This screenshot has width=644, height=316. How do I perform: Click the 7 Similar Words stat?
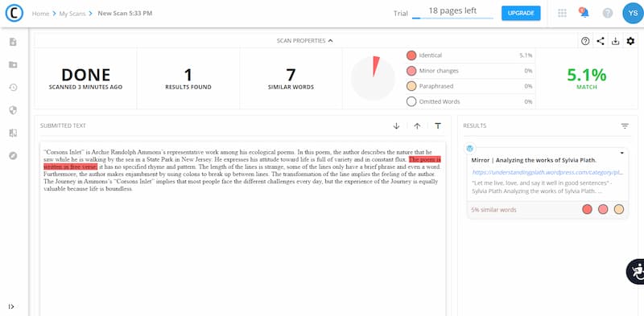[x=291, y=78]
